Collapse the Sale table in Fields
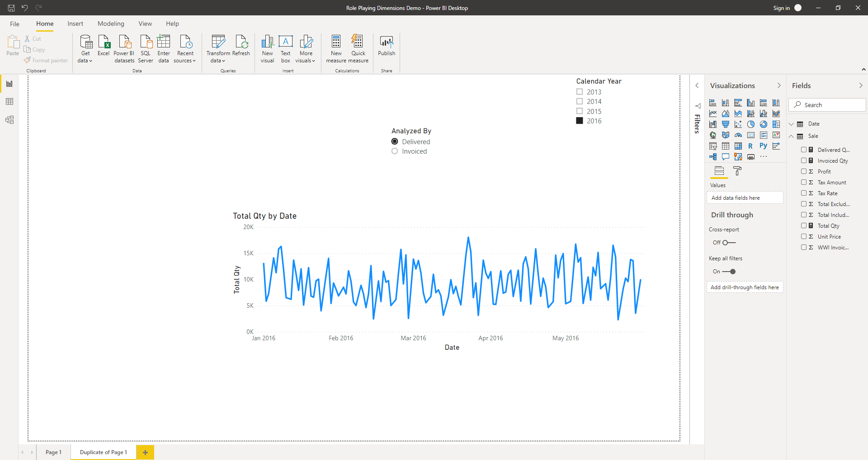Viewport: 868px width, 460px height. point(792,136)
